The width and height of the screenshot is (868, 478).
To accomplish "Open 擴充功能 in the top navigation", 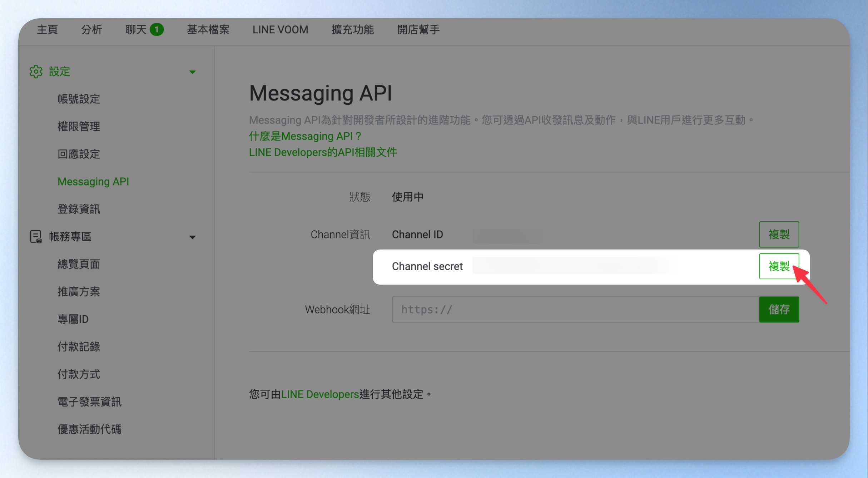I will pos(353,30).
